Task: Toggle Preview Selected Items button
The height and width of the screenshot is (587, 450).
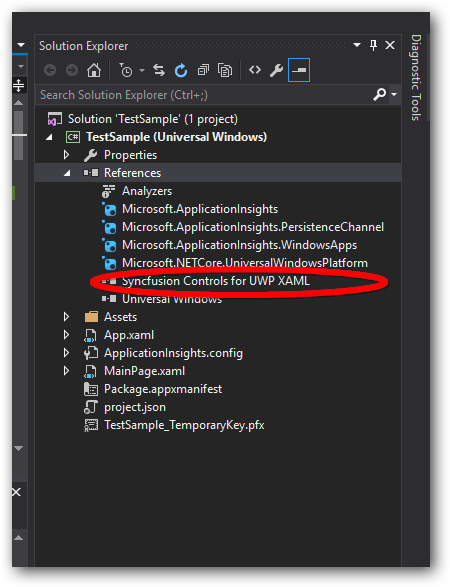Action: (x=299, y=70)
